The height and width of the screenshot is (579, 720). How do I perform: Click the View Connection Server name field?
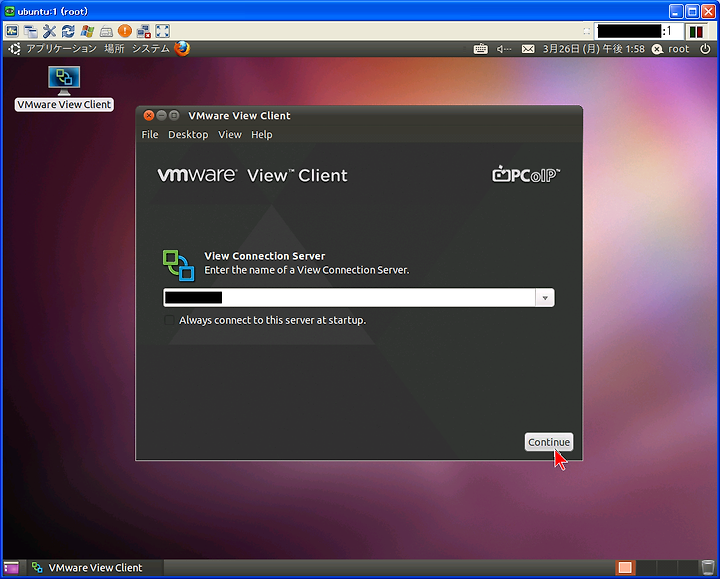(x=349, y=298)
